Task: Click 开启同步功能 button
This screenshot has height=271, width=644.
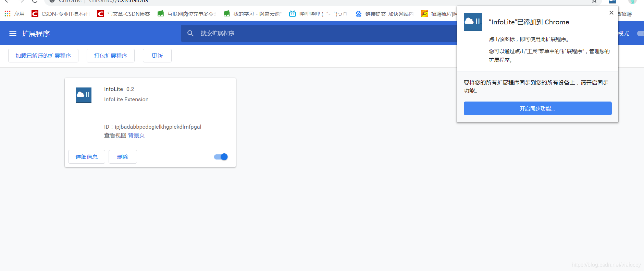Action: click(537, 108)
